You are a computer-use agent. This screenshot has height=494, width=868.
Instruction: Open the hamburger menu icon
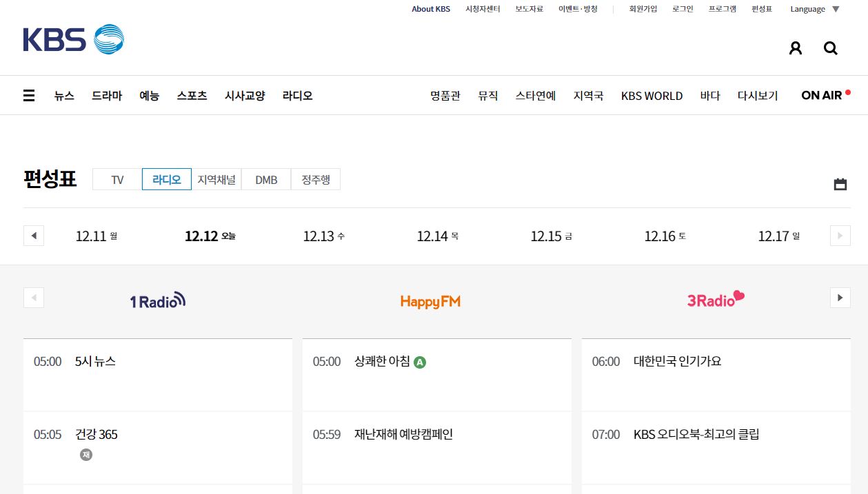[x=29, y=96]
